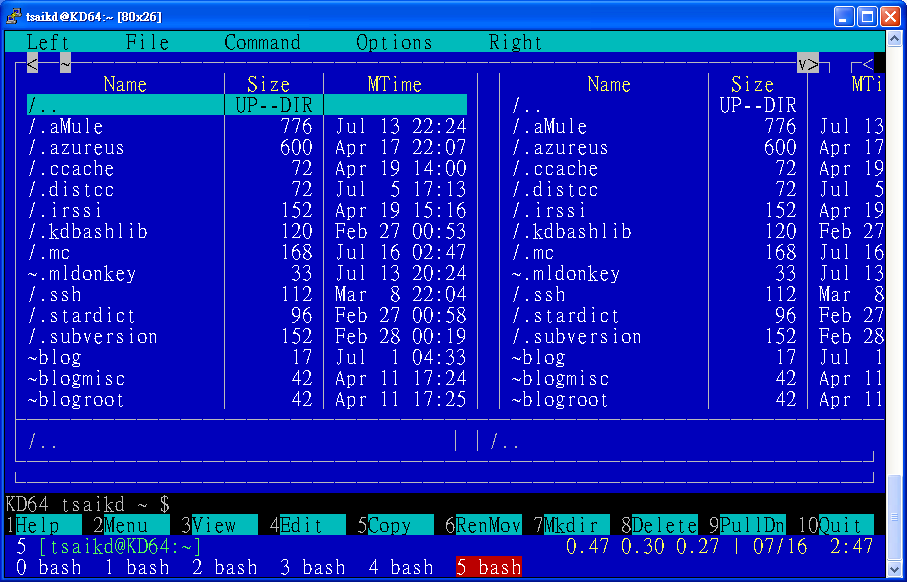The image size is (907, 582).
Task: Click the 7 Mkdir function key
Action: pos(565,525)
